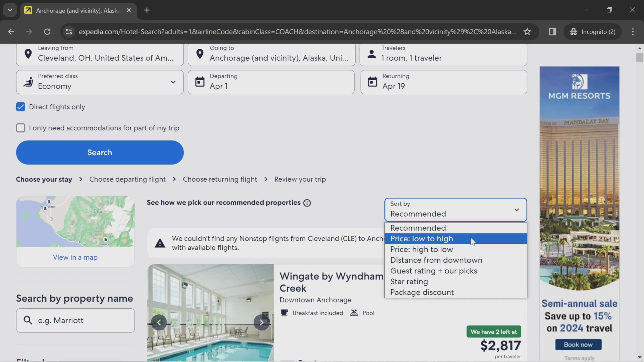Choose Package discount sort option
Screen dimensions: 644x362
coord(455,292)
